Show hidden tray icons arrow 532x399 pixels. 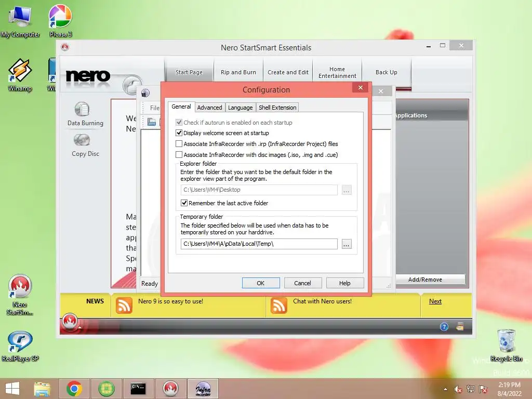445,389
